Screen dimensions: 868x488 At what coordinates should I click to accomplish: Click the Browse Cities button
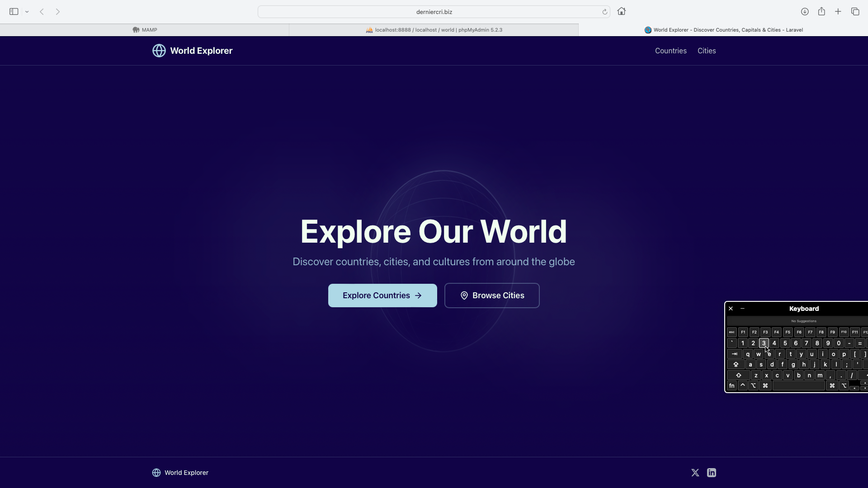pos(492,296)
